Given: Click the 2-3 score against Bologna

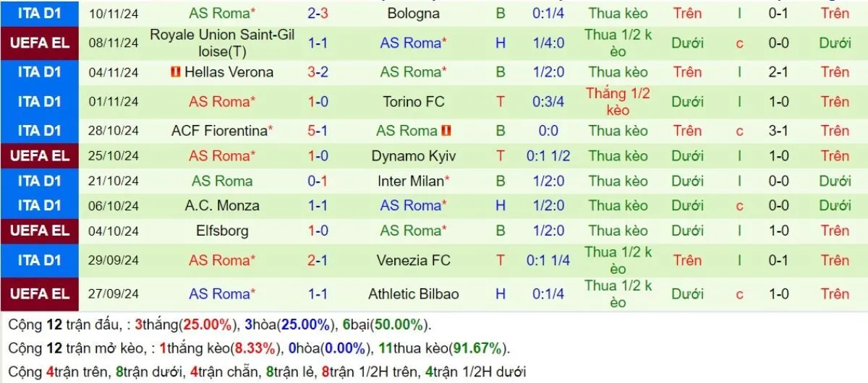Looking at the screenshot, I should click(x=318, y=13).
